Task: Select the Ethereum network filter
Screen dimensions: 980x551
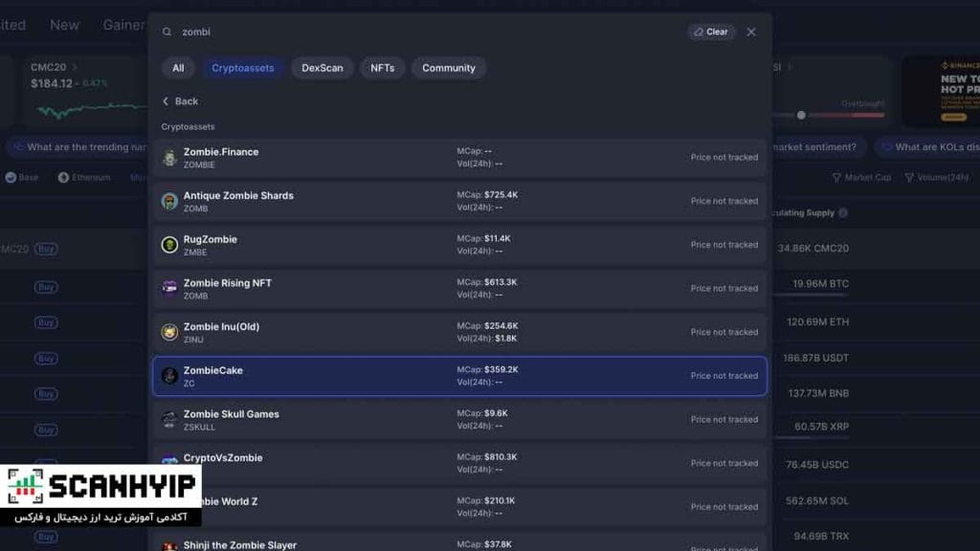Action: (x=84, y=177)
